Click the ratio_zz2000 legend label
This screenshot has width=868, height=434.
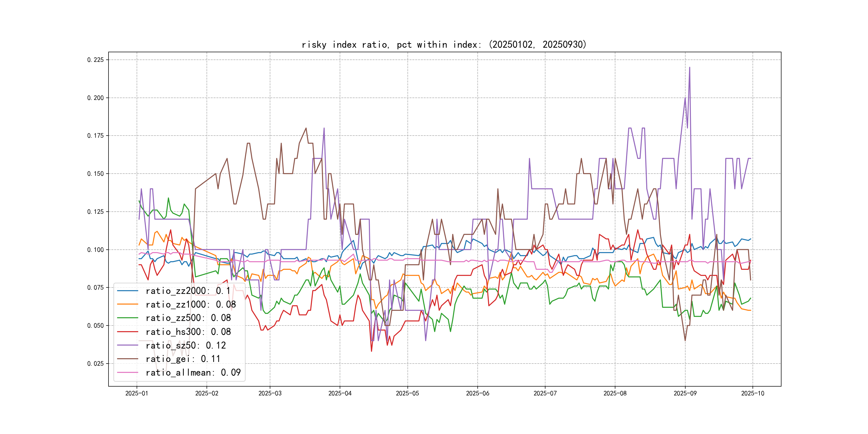click(188, 291)
